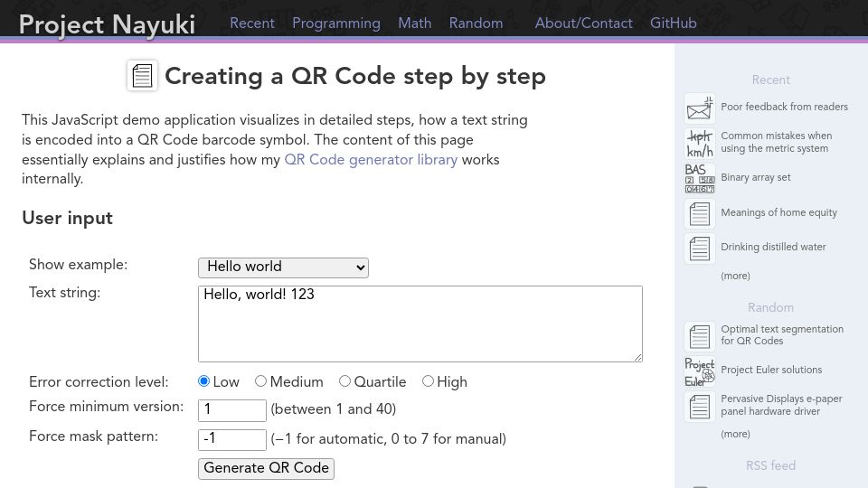The height and width of the screenshot is (488, 868).
Task: Click the Error correction level label
Action: (x=99, y=381)
